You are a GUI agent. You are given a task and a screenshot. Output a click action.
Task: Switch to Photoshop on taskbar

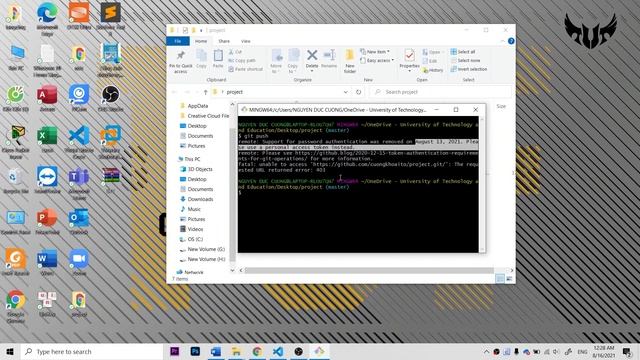point(195,351)
